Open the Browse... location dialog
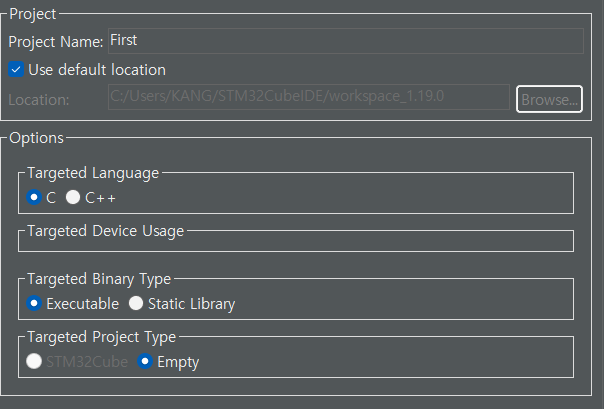This screenshot has width=604, height=409. (x=549, y=99)
